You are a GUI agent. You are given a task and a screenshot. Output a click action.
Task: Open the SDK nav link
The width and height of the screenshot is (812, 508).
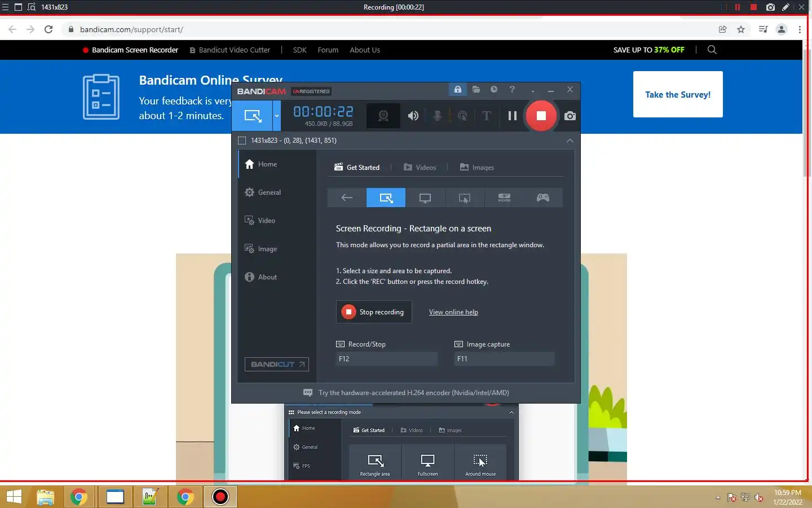[300, 50]
